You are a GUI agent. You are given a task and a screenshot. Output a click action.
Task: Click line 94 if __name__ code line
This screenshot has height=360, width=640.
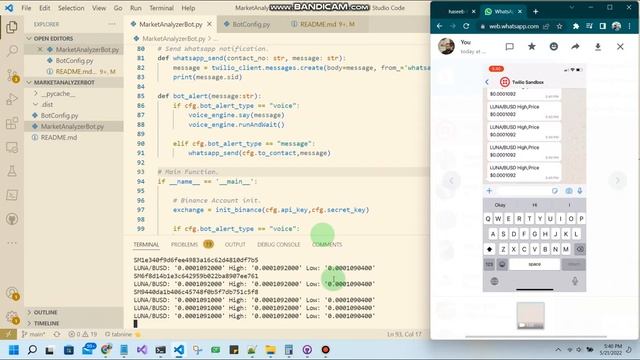point(207,181)
